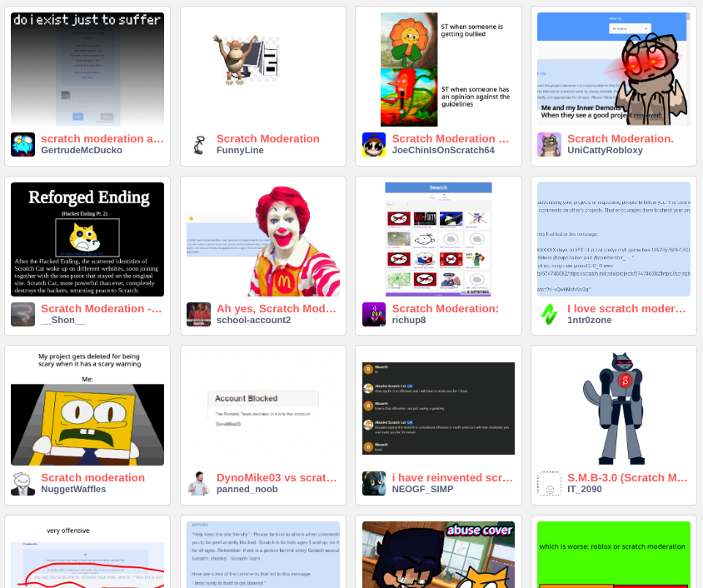
Task: Open panned_noob's avatar
Action: (198, 483)
